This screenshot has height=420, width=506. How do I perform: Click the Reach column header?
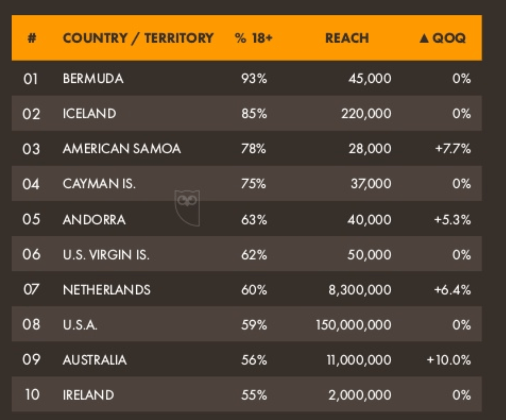(x=347, y=38)
